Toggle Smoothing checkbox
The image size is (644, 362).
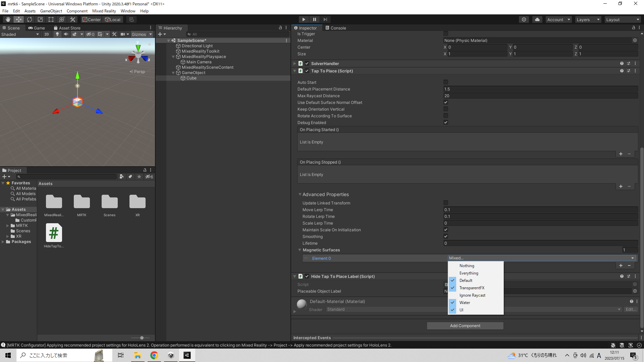[446, 236]
